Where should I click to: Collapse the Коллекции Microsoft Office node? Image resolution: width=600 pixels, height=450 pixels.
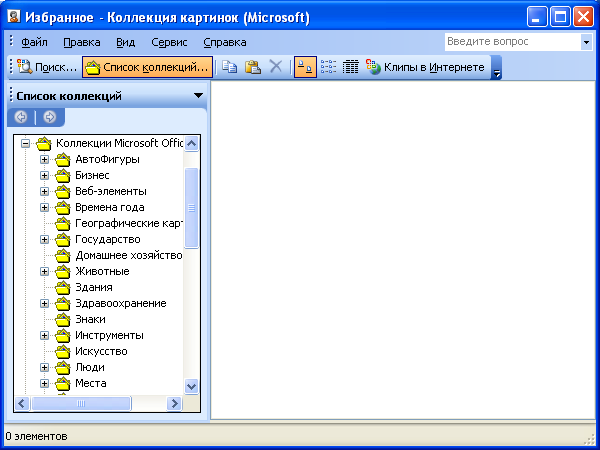pyautogui.click(x=25, y=144)
